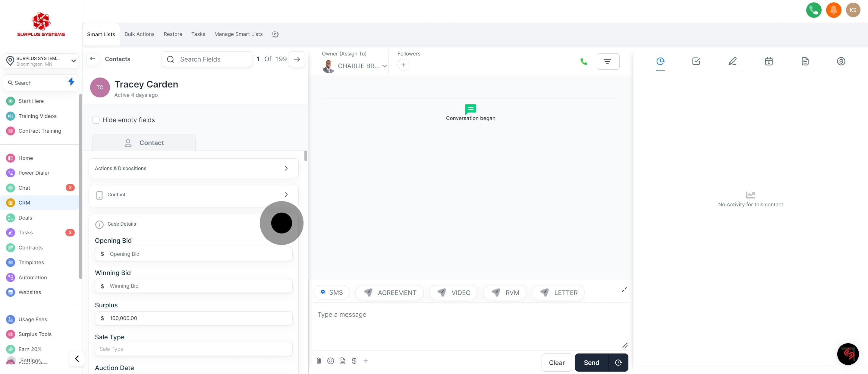The image size is (868, 374).
Task: Click the Clear message button
Action: coord(556,363)
